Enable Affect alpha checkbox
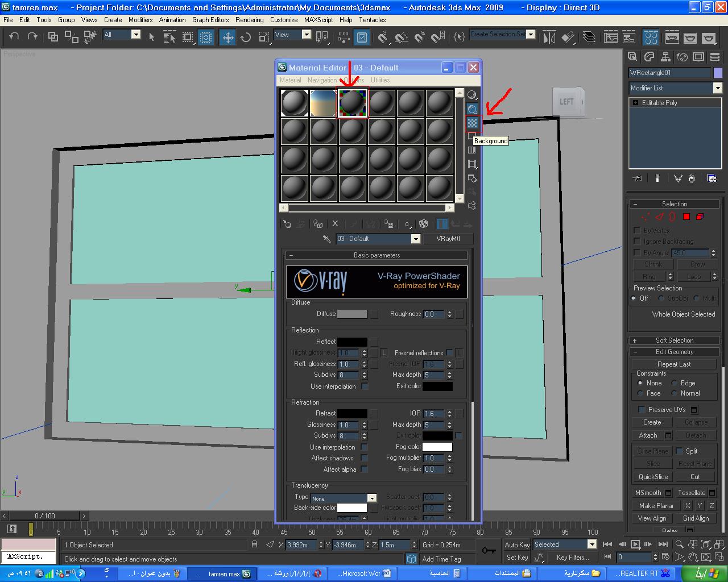Image resolution: width=728 pixels, height=582 pixels. pos(364,469)
